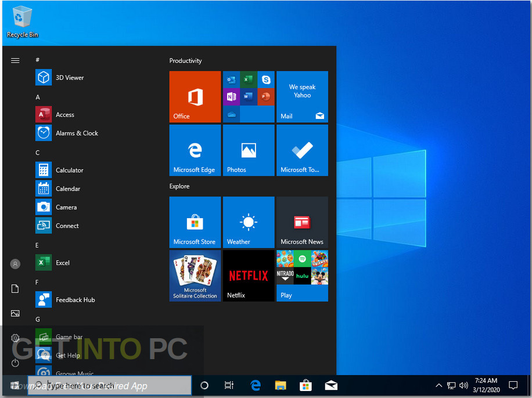Screen dimensions: 532x398
Task: Click the taskbar search box
Action: point(110,385)
